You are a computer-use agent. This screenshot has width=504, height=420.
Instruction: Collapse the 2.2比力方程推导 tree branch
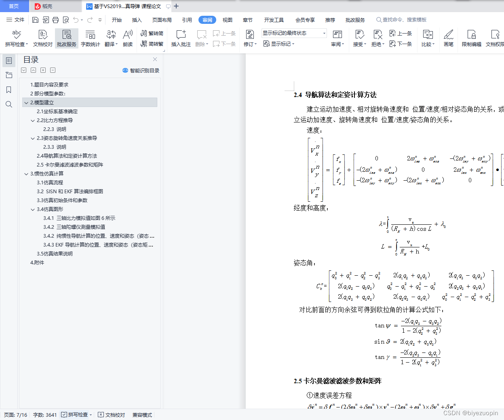click(32, 120)
